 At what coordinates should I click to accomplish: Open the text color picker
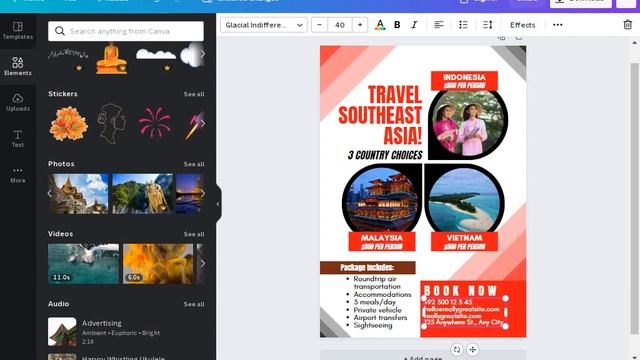(380, 25)
